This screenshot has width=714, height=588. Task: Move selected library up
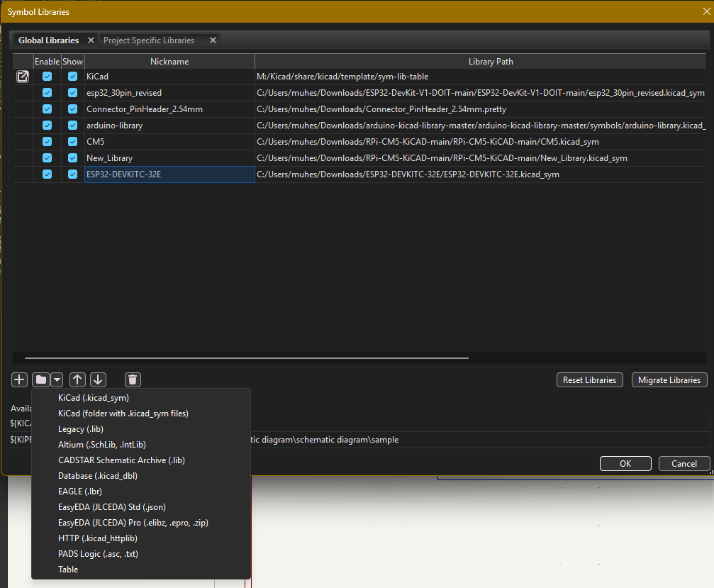[x=77, y=380]
